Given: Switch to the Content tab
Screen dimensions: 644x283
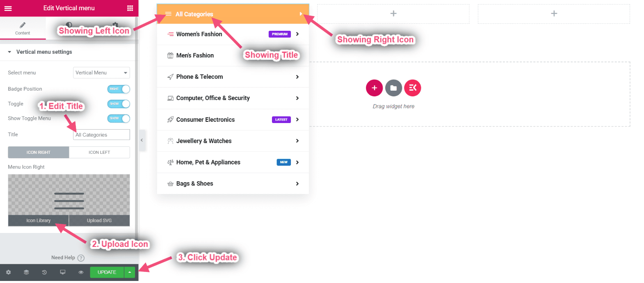Looking at the screenshot, I should 23,28.
